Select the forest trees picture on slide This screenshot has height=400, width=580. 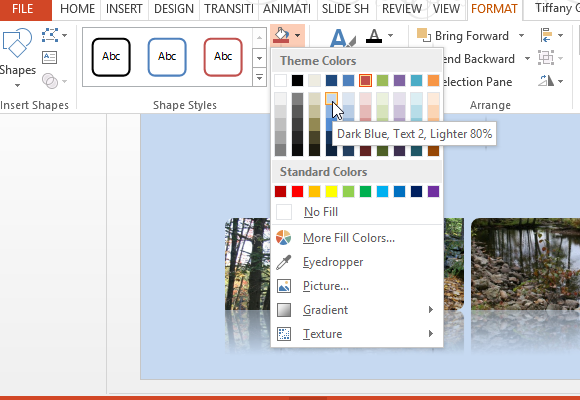coord(248,263)
